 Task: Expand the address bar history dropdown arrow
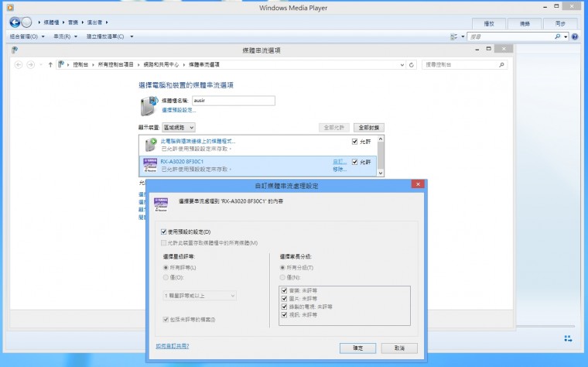pos(402,64)
